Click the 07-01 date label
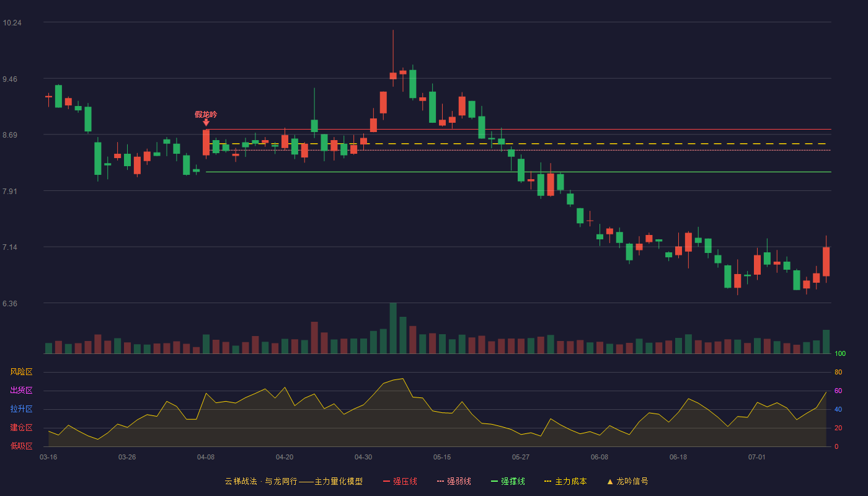Screen dimensions: 868x496 (757, 457)
